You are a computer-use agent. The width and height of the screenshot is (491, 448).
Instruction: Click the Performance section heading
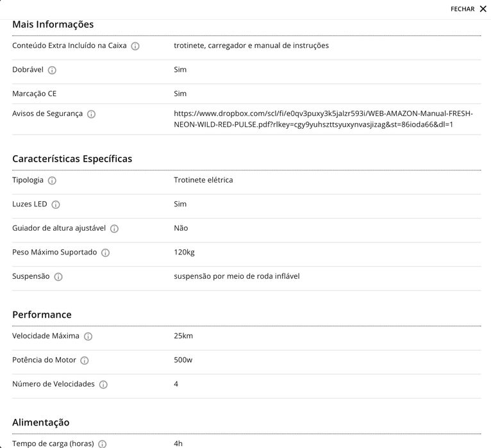click(x=42, y=315)
